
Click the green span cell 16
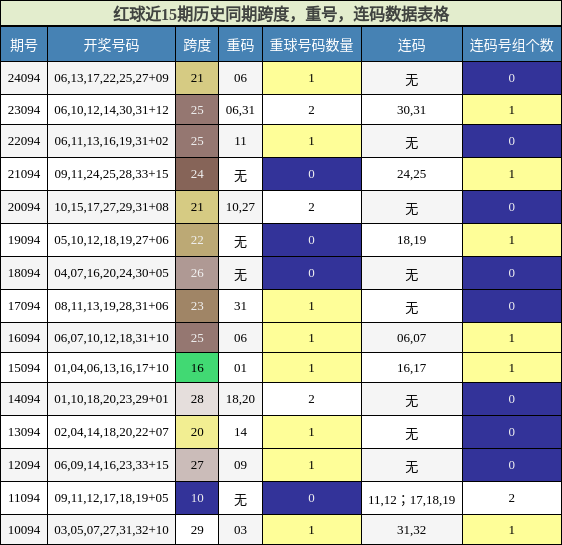pyautogui.click(x=197, y=368)
